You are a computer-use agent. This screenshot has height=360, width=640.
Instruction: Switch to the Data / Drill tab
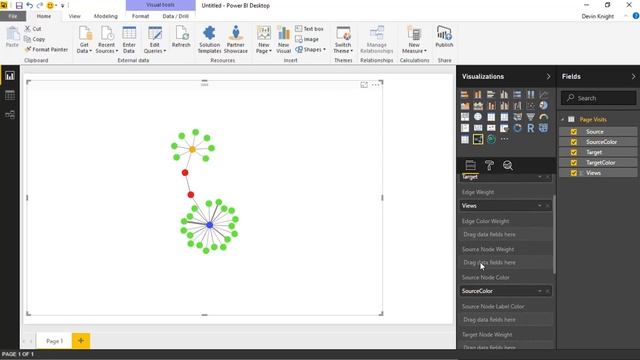coord(176,16)
